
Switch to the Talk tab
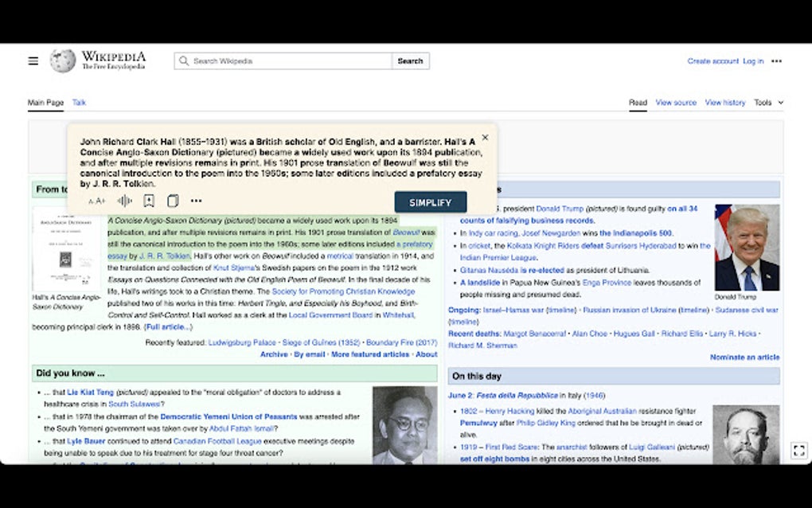pyautogui.click(x=77, y=103)
